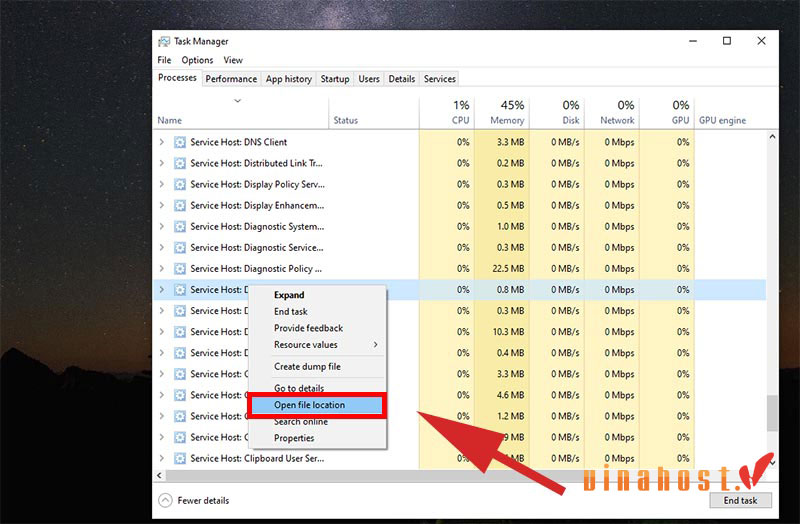Expand Service Host: Distributed Link Tr... row
This screenshot has height=524, width=800.
(162, 163)
